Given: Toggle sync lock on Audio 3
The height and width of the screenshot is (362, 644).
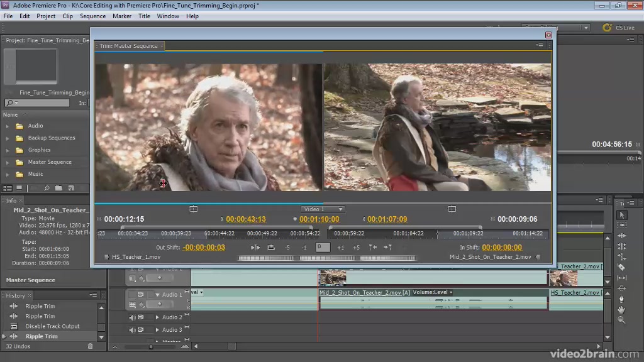Looking at the screenshot, I should [141, 330].
